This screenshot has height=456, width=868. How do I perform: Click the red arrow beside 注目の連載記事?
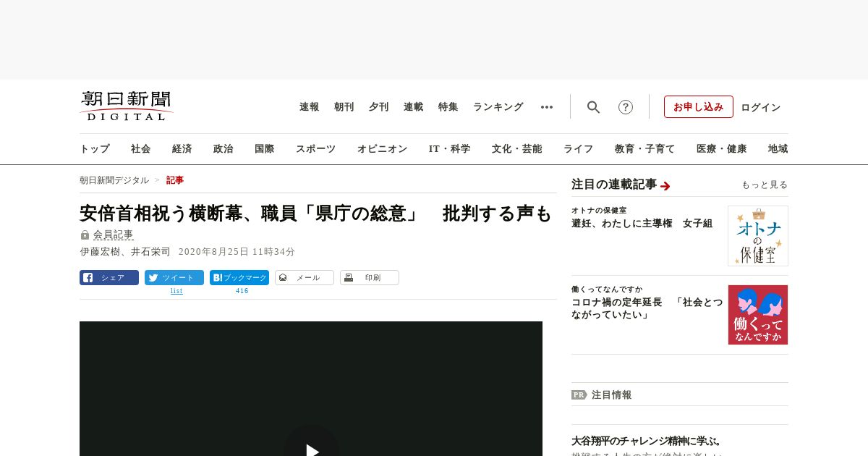tap(665, 186)
